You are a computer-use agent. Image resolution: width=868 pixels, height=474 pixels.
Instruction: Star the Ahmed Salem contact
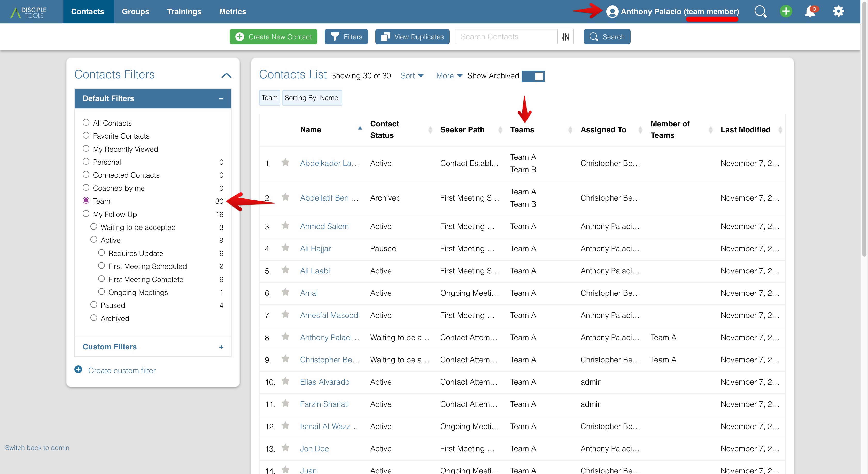pyautogui.click(x=285, y=226)
